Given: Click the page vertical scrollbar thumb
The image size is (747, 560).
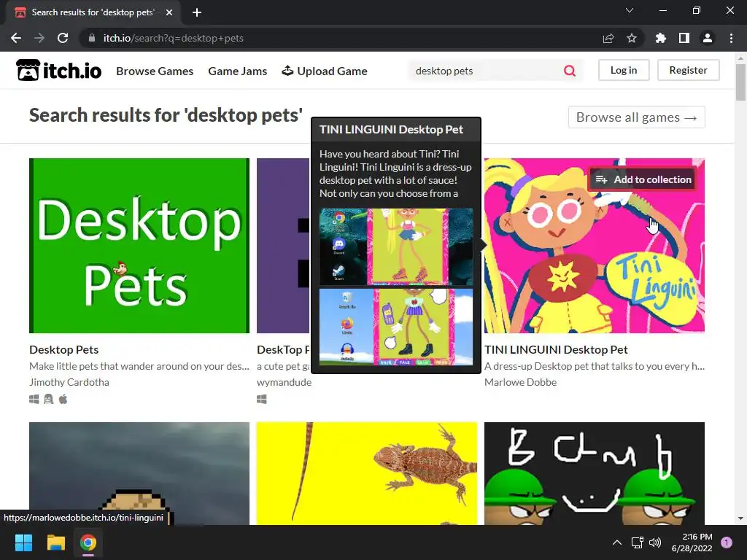Looking at the screenshot, I should click(x=740, y=82).
